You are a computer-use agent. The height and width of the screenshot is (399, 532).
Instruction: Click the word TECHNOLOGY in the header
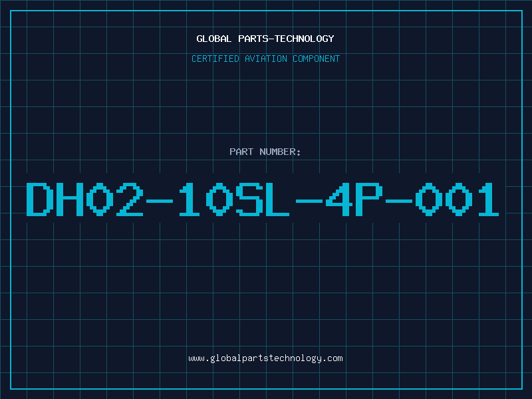point(305,39)
